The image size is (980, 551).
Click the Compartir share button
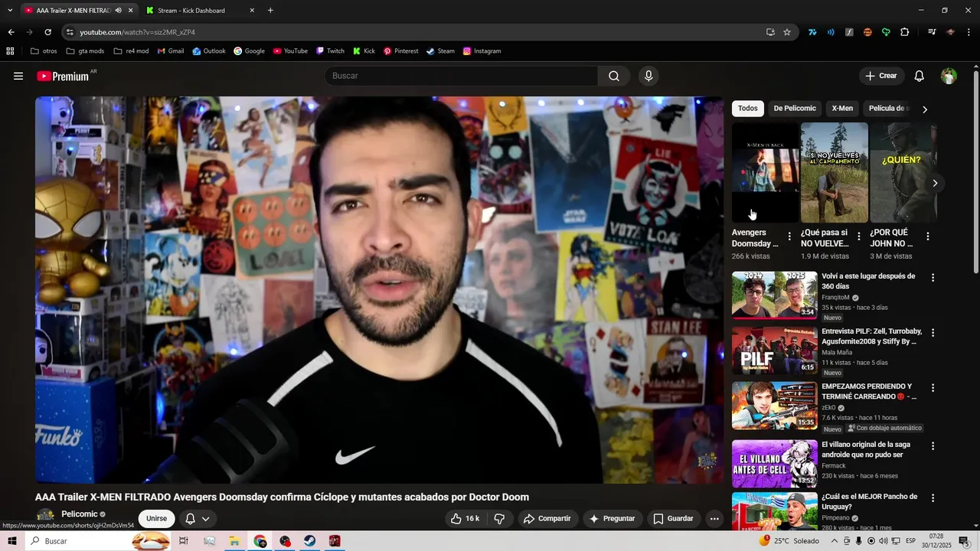click(547, 518)
